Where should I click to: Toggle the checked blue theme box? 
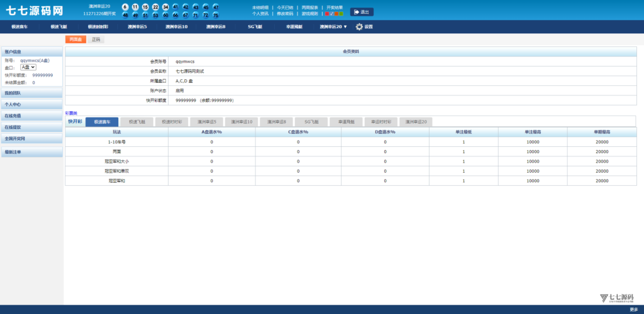[331, 13]
